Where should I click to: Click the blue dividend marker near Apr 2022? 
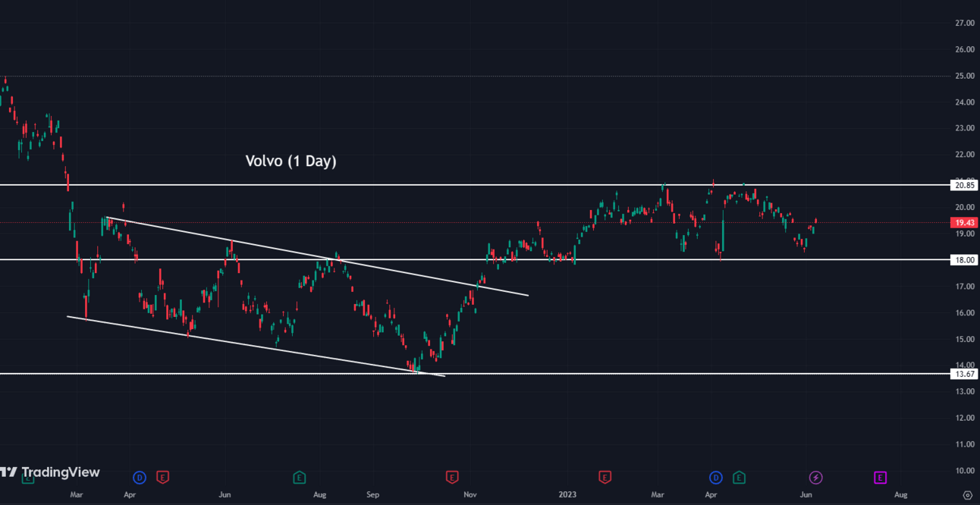(x=140, y=478)
